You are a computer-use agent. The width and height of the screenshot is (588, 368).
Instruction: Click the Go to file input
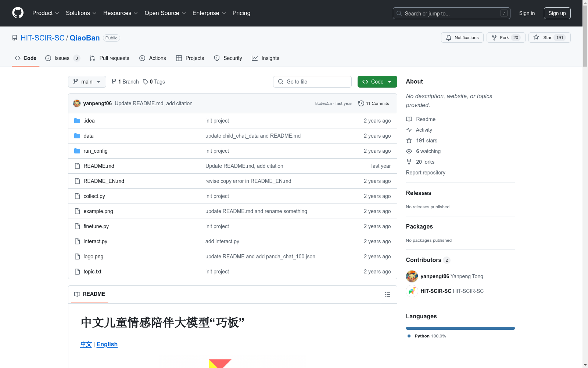pos(312,82)
